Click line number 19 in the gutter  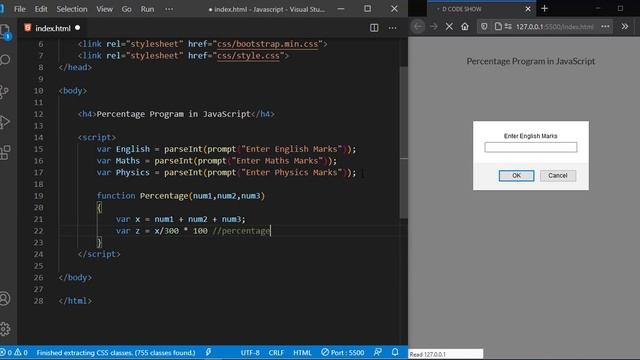click(x=38, y=196)
